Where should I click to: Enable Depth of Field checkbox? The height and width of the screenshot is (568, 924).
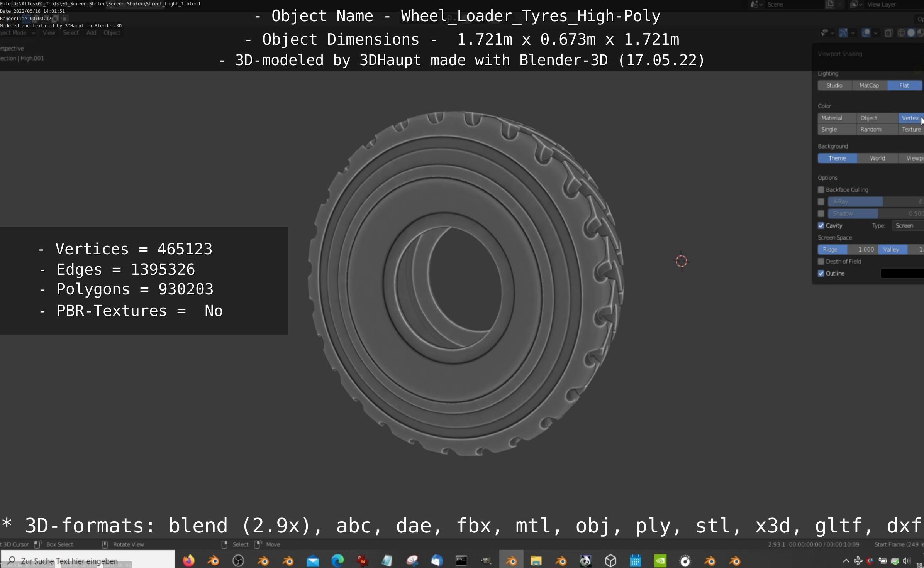821,261
